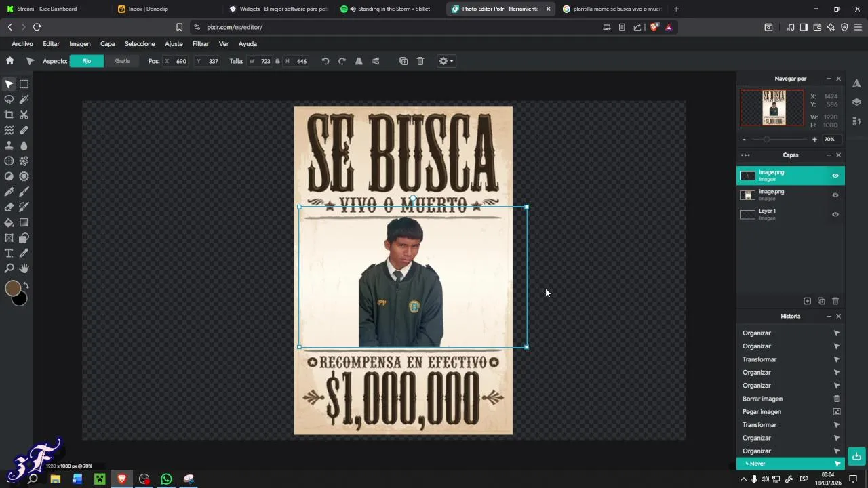
Task: Toggle the width-height lock in Talla
Action: (x=277, y=61)
